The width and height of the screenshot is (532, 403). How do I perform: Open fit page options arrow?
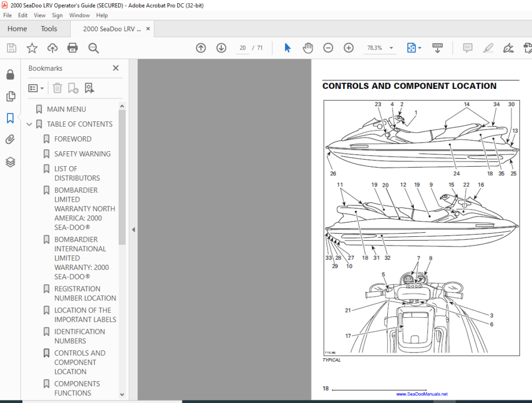click(x=420, y=48)
